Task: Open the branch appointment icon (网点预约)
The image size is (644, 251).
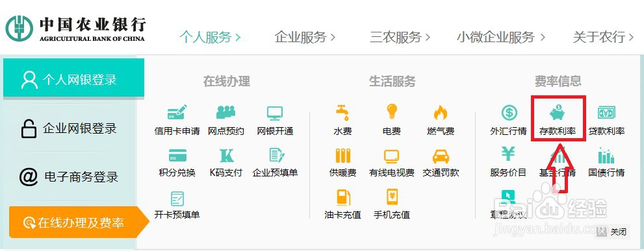Action: click(226, 112)
